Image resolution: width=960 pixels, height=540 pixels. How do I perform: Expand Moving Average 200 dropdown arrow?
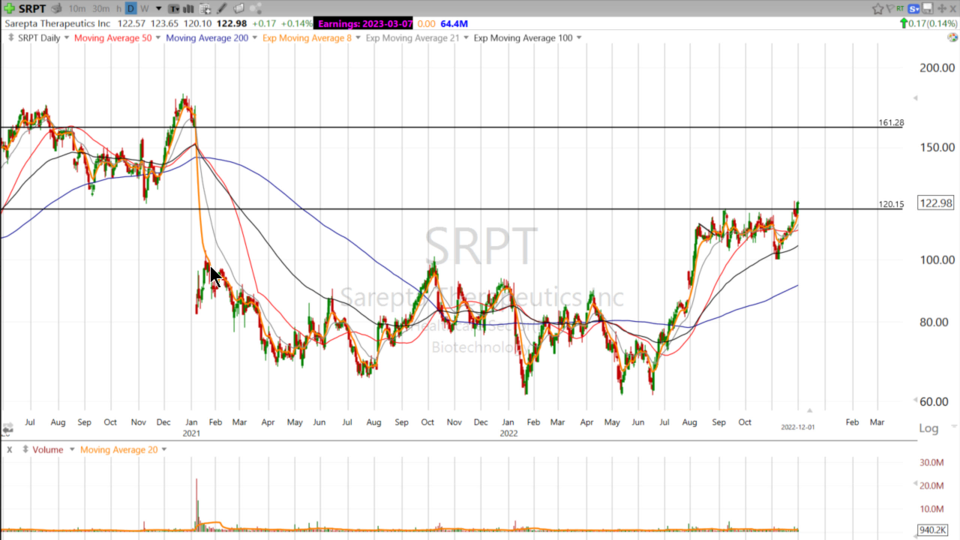255,38
